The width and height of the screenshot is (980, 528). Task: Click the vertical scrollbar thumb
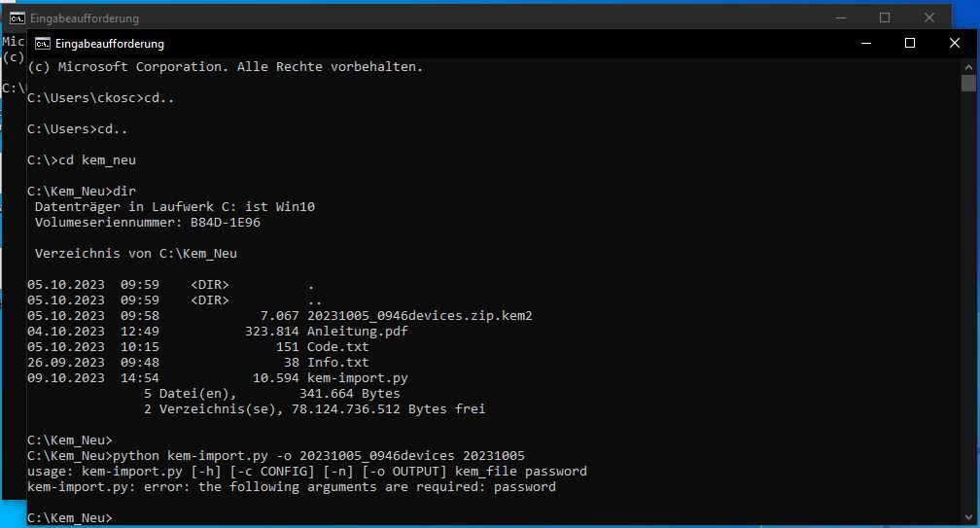click(968, 83)
